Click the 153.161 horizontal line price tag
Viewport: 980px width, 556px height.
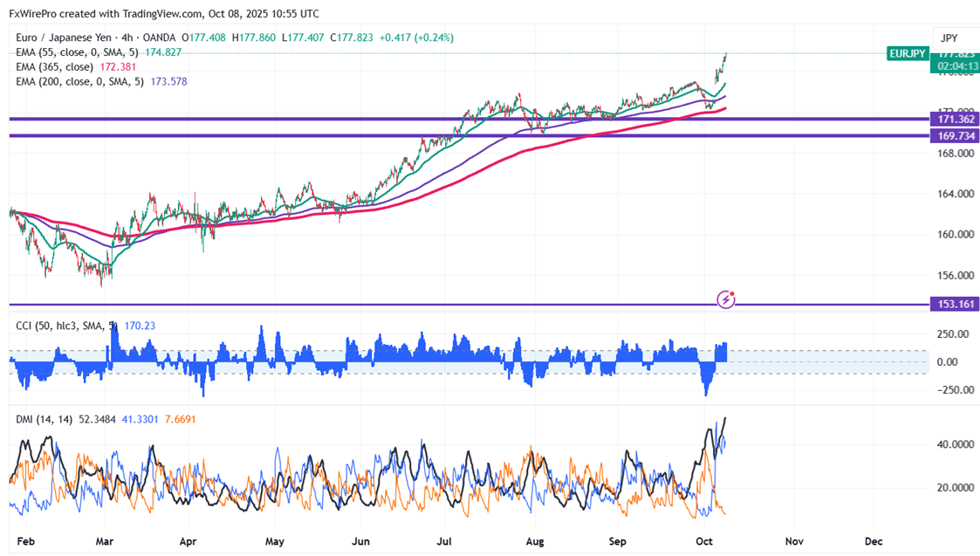[x=955, y=305]
